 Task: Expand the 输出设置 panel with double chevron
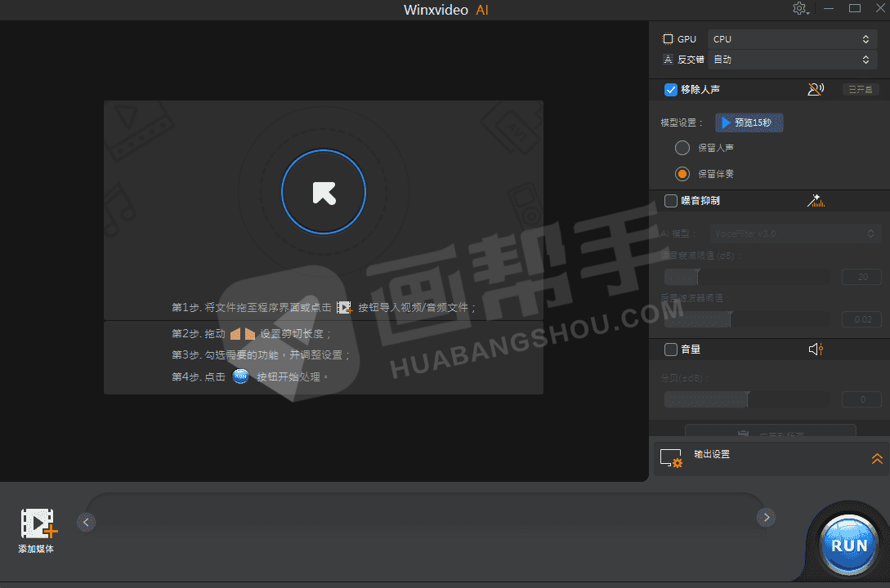pyautogui.click(x=877, y=458)
